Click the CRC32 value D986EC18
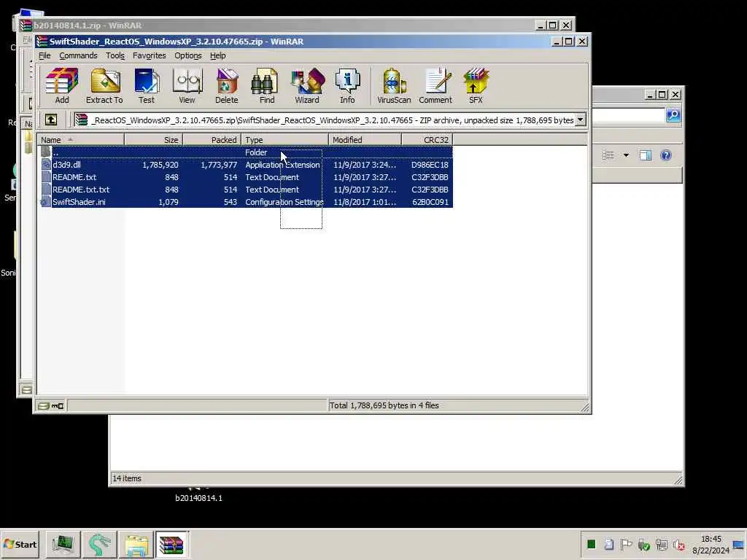747x560 pixels. point(429,165)
